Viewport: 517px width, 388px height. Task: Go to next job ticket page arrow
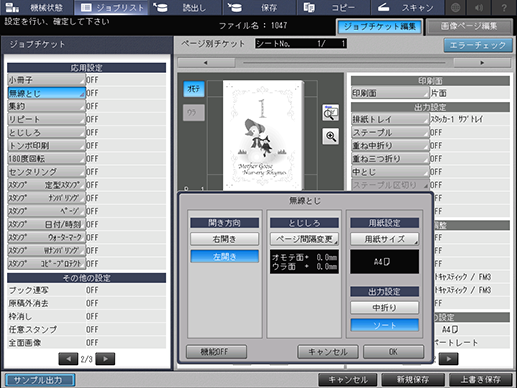click(x=105, y=359)
